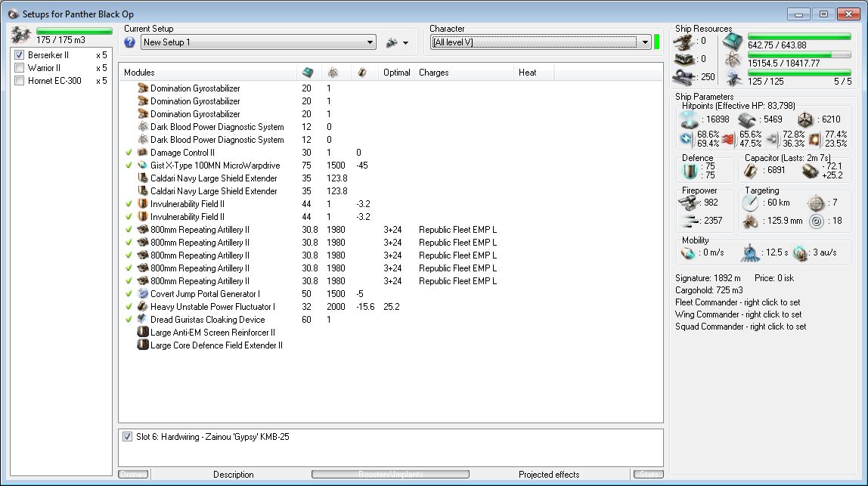Click the sensor strength icon showing 18
This screenshot has height=486, width=868.
[816, 221]
